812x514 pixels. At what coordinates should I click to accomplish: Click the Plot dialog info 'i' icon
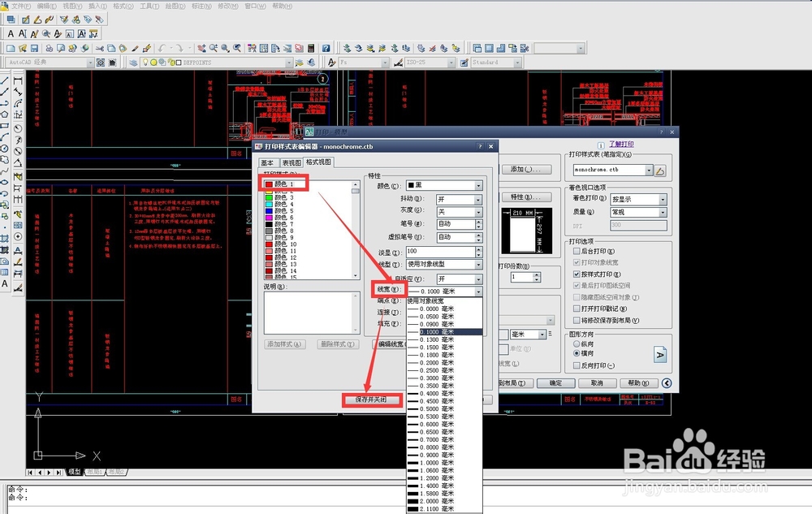click(x=601, y=145)
